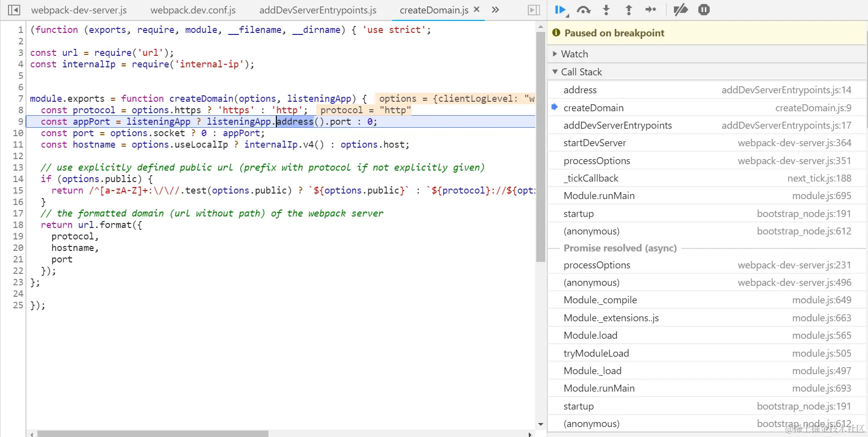The image size is (868, 437).
Task: Select the Module._load call stack frame
Action: pyautogui.click(x=706, y=371)
